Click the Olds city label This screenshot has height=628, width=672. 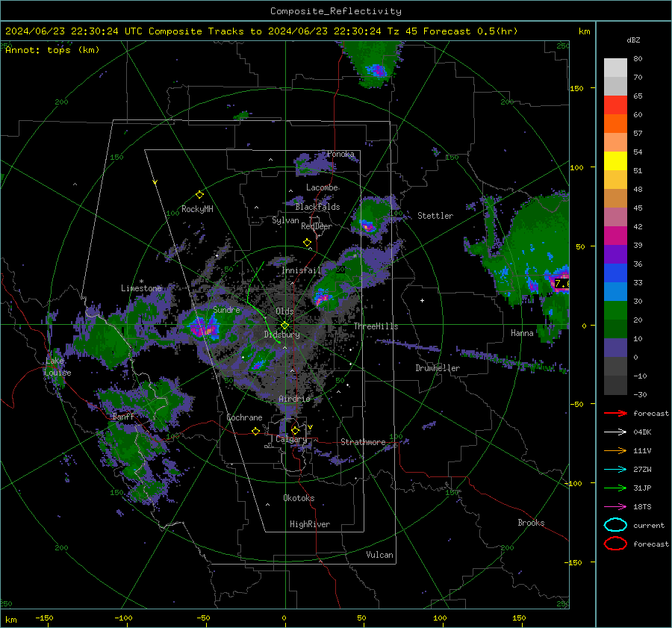point(284,311)
